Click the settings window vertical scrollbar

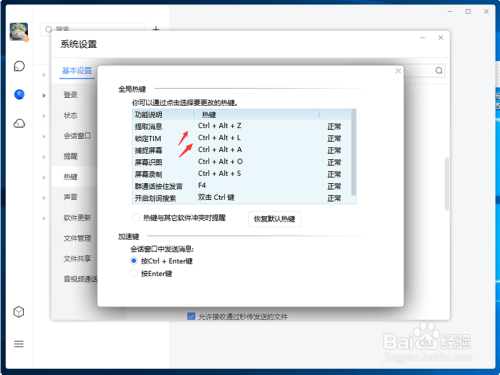point(447,184)
